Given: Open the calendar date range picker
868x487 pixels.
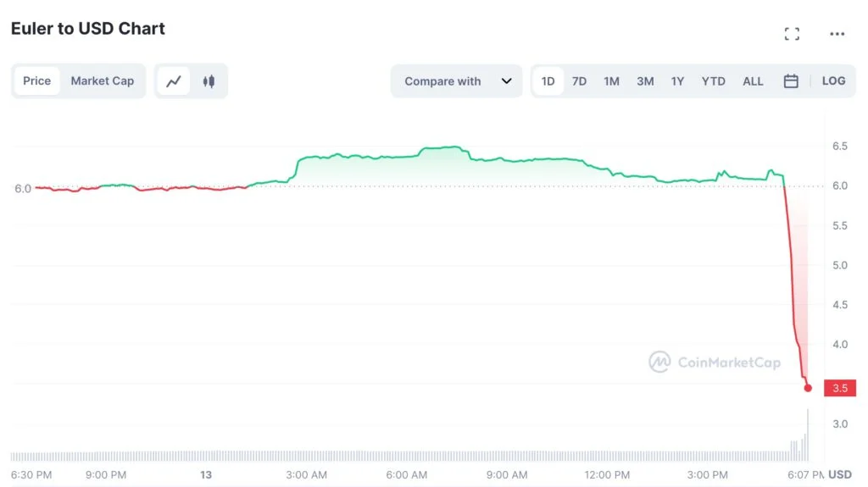Looking at the screenshot, I should coord(791,81).
